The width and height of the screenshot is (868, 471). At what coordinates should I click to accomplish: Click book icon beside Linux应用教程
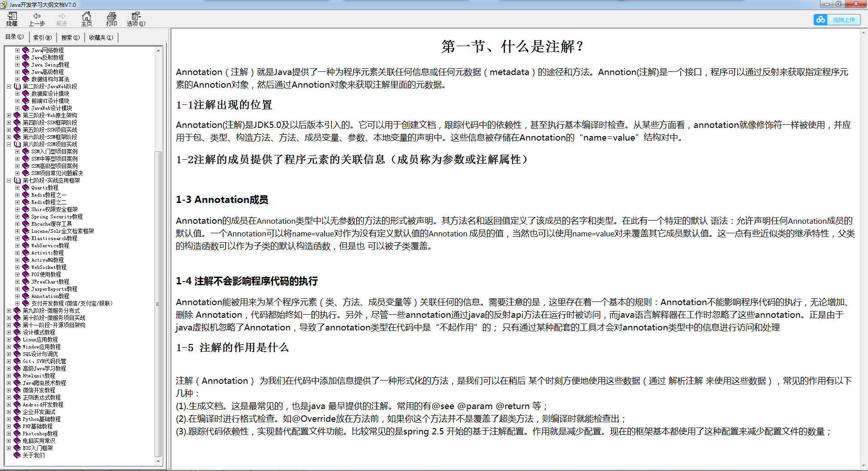[x=18, y=339]
